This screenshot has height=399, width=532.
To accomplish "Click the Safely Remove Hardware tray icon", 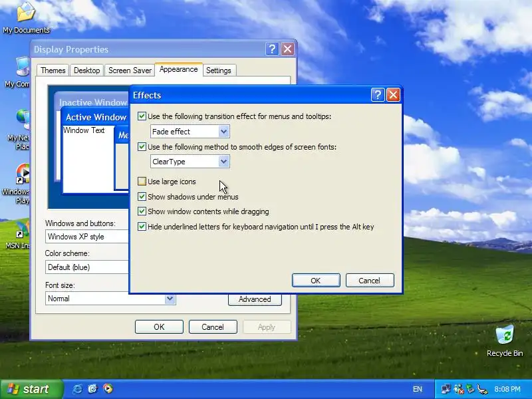I will [x=470, y=389].
